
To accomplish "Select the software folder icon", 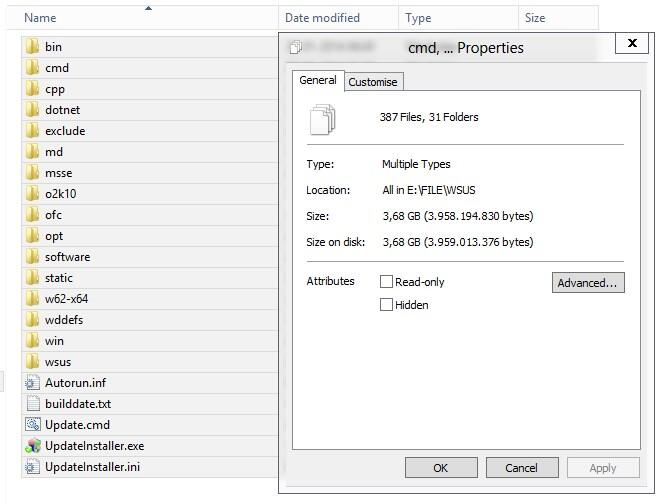I will pyautogui.click(x=33, y=257).
